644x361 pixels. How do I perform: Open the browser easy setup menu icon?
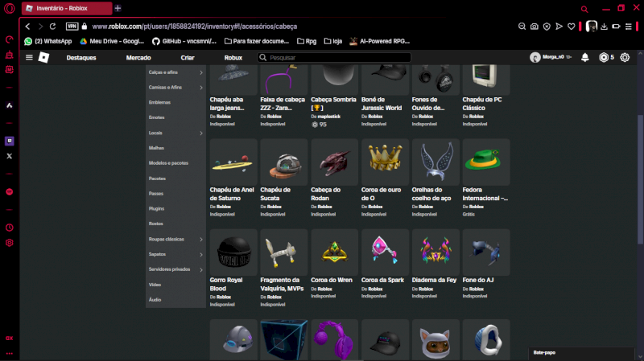click(x=629, y=27)
